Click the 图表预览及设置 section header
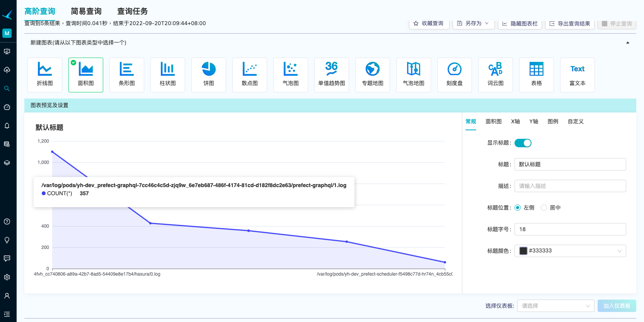 tap(330, 105)
